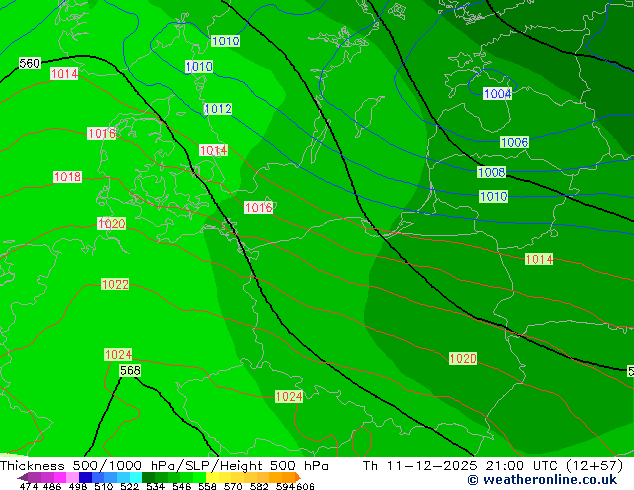Screen dimensions: 634x490
Task: Click the dark blue legend swatch above 498
Action: [84, 477]
